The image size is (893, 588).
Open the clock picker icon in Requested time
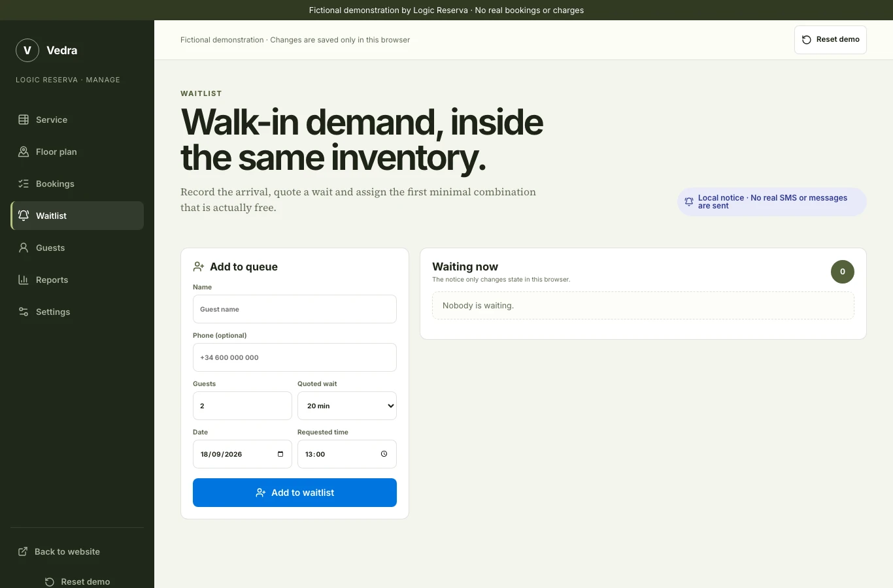point(384,454)
